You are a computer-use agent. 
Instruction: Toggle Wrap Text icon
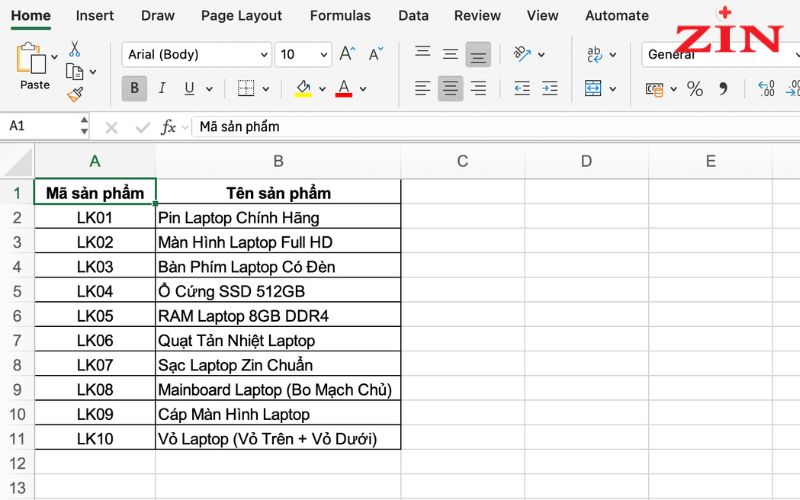tap(594, 54)
